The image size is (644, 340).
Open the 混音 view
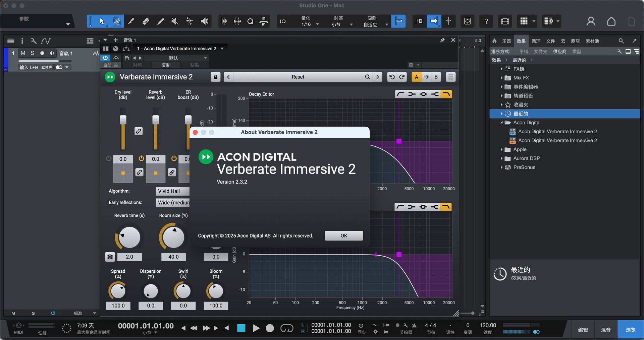tap(605, 330)
